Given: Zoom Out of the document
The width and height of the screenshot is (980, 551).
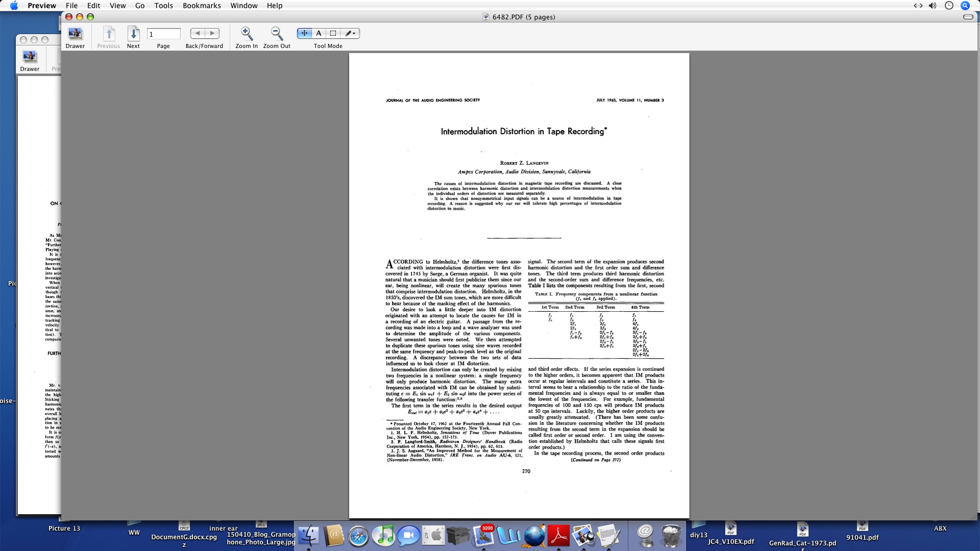Looking at the screenshot, I should coord(277,34).
